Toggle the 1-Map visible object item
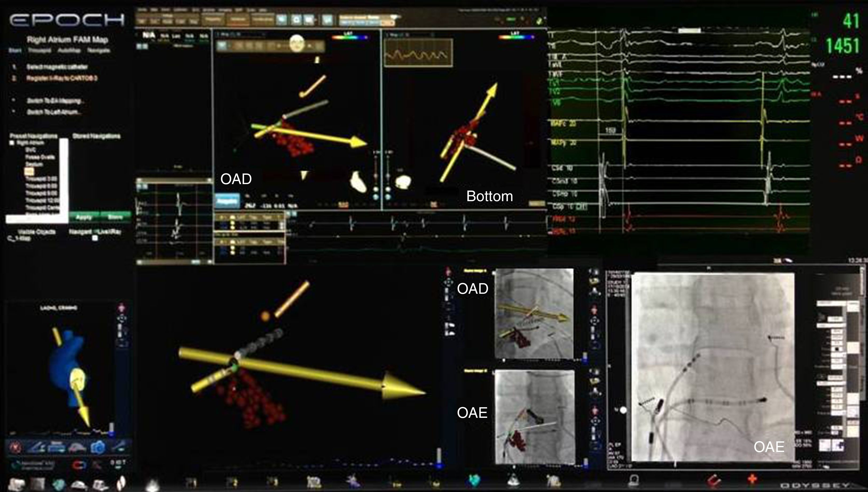The height and width of the screenshot is (492, 868). point(20,239)
